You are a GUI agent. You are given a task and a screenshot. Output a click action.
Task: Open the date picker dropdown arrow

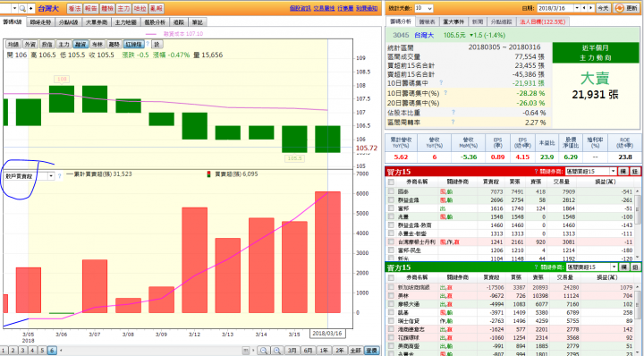[577, 8]
